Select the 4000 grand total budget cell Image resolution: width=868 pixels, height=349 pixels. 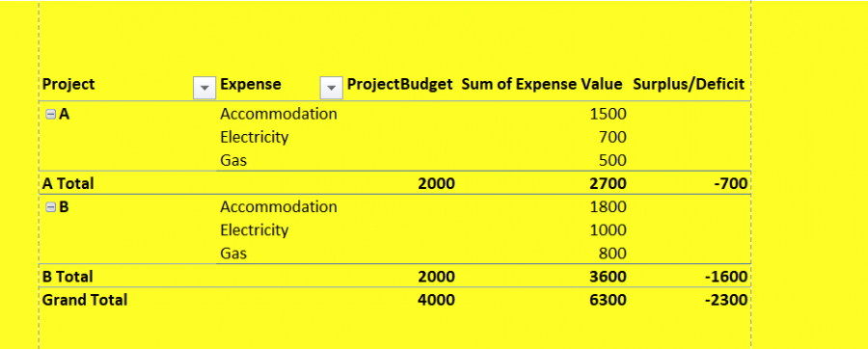[436, 299]
